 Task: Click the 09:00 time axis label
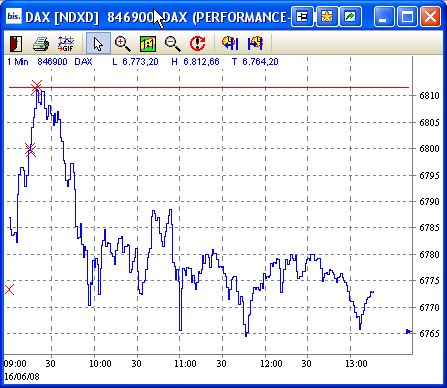pos(15,363)
